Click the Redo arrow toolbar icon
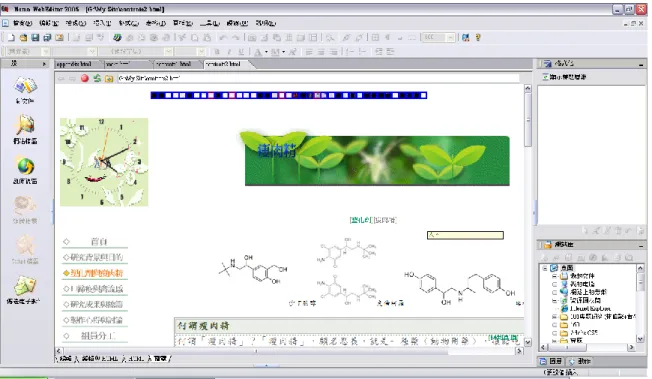The width and height of the screenshot is (652, 379). pyautogui.click(x=236, y=38)
